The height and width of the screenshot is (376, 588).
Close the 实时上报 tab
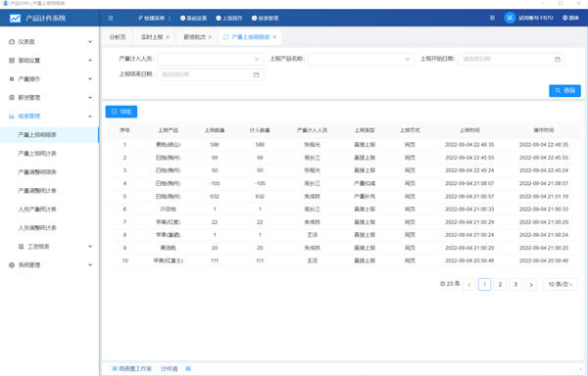pyautogui.click(x=168, y=37)
